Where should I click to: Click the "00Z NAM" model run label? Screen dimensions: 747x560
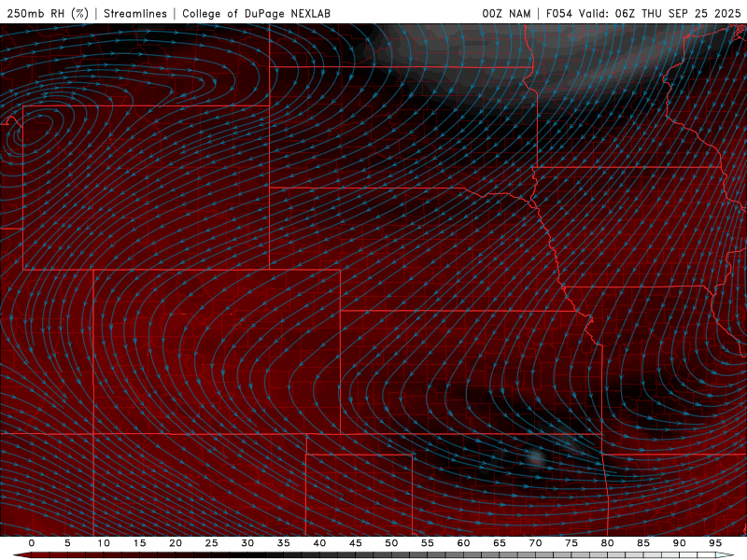coord(506,13)
